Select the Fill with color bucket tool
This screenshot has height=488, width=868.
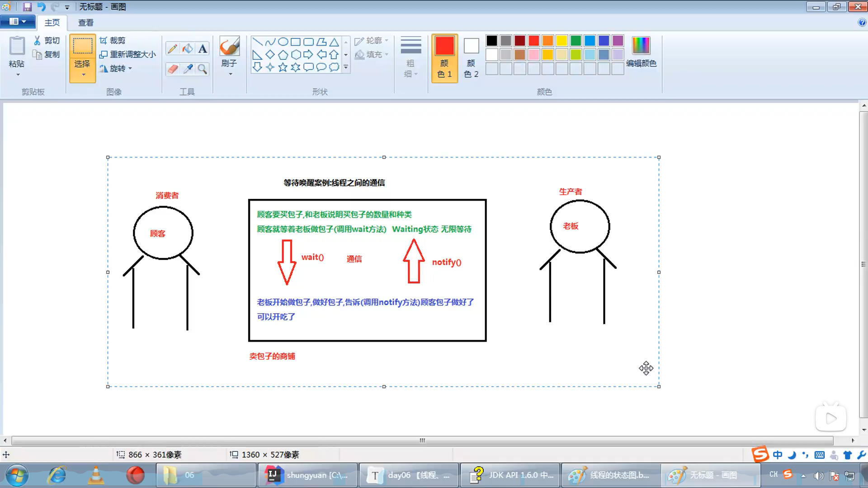tap(188, 48)
